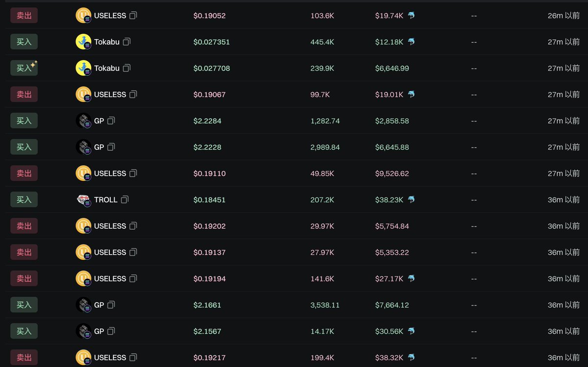Copy GP address in $2.2284 row
This screenshot has width=588, height=367.
point(111,121)
